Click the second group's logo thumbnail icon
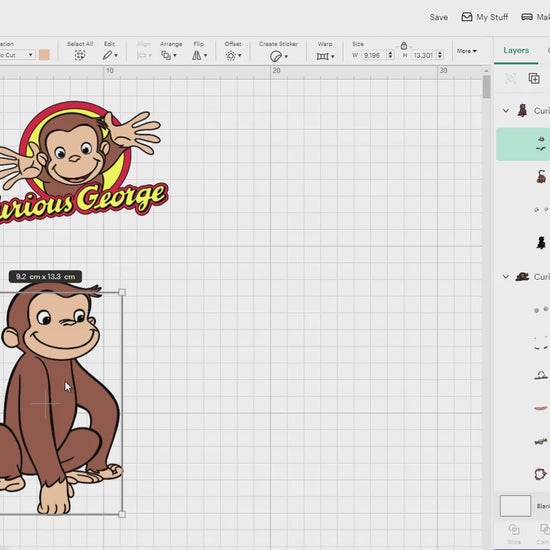The image size is (550, 550). pos(522,277)
